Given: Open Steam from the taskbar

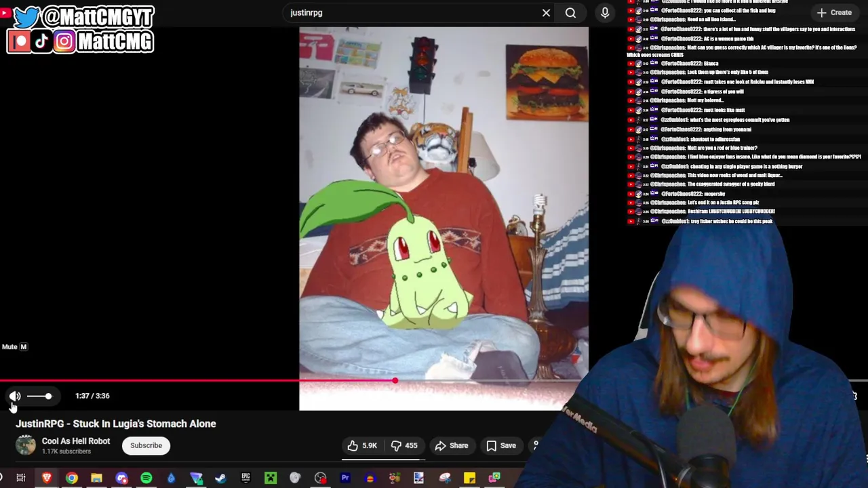Looking at the screenshot, I should point(220,478).
